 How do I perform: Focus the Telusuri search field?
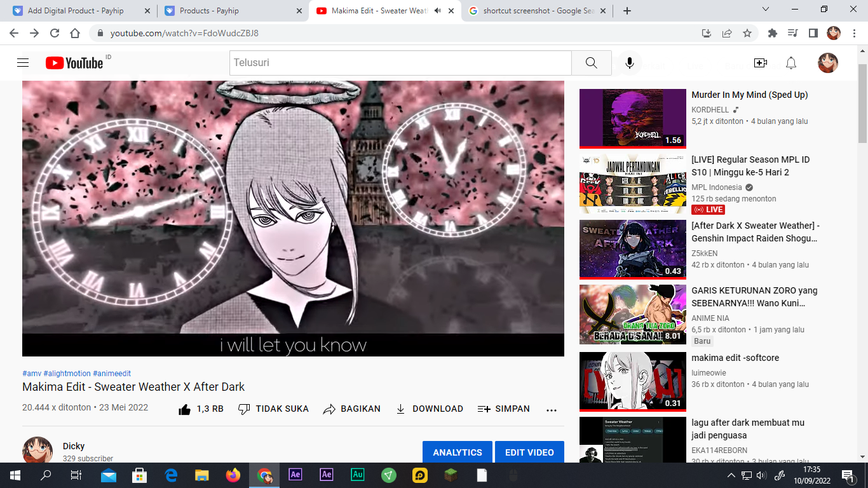coord(400,63)
